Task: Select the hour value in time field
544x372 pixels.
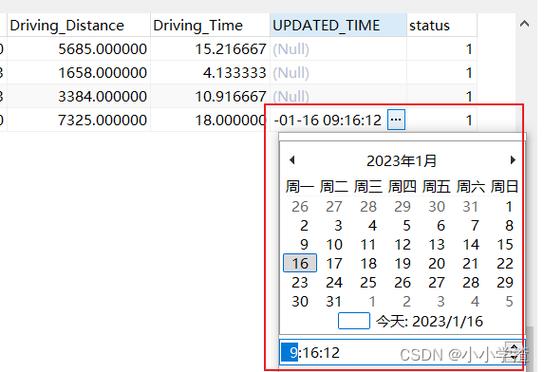Action: pyautogui.click(x=289, y=352)
